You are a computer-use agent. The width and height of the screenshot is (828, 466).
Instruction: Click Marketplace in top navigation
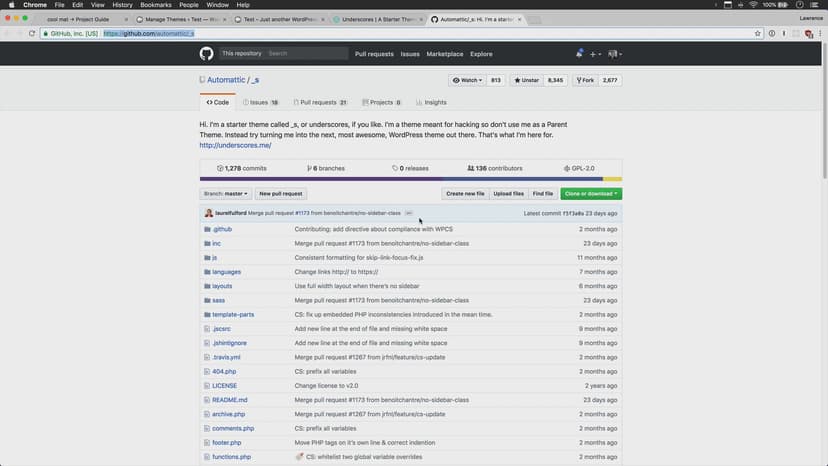tap(445, 54)
